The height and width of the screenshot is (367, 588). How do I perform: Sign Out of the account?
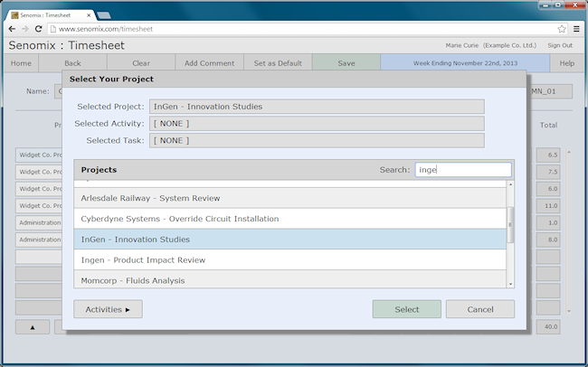click(x=560, y=45)
